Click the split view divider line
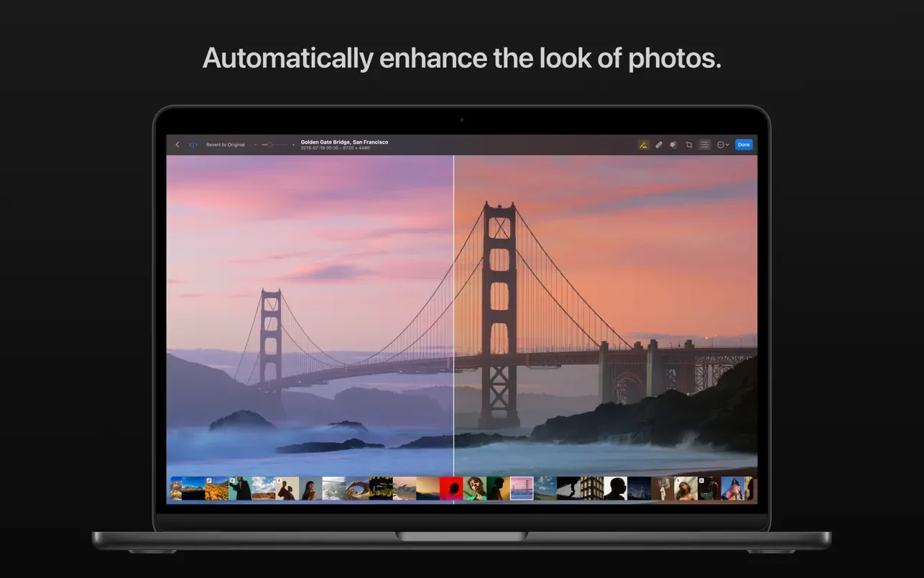 [453, 316]
